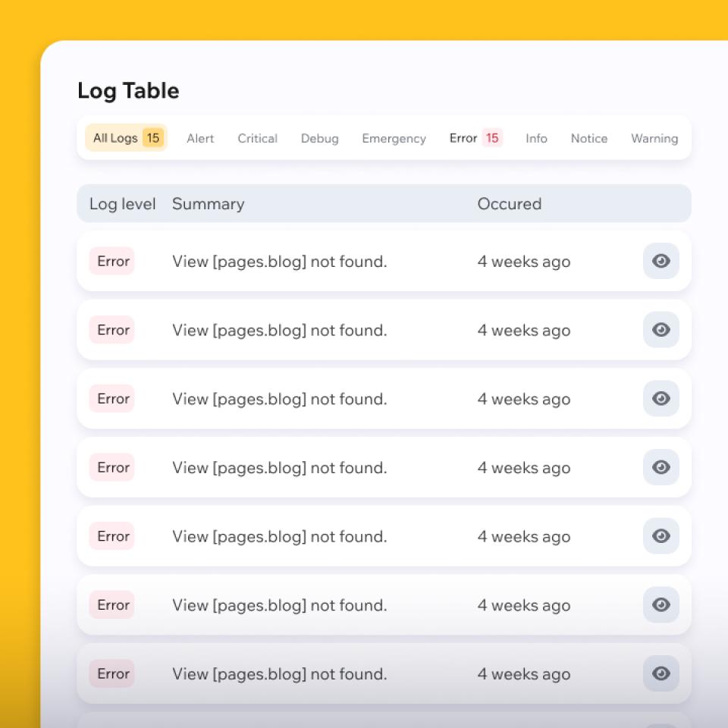The image size is (728, 728).
Task: Click the Occured column header
Action: (x=509, y=204)
